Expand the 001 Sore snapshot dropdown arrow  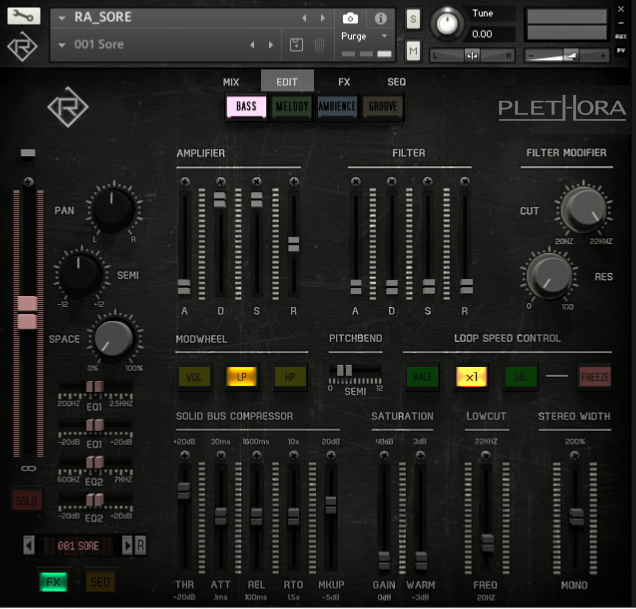click(x=62, y=45)
